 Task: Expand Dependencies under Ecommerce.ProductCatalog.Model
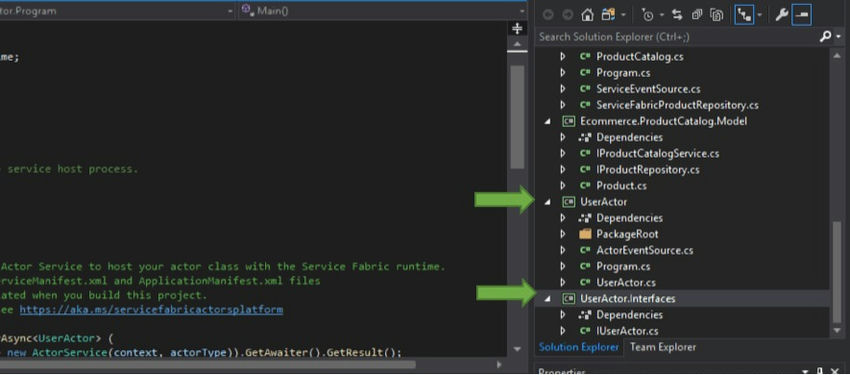coord(563,137)
